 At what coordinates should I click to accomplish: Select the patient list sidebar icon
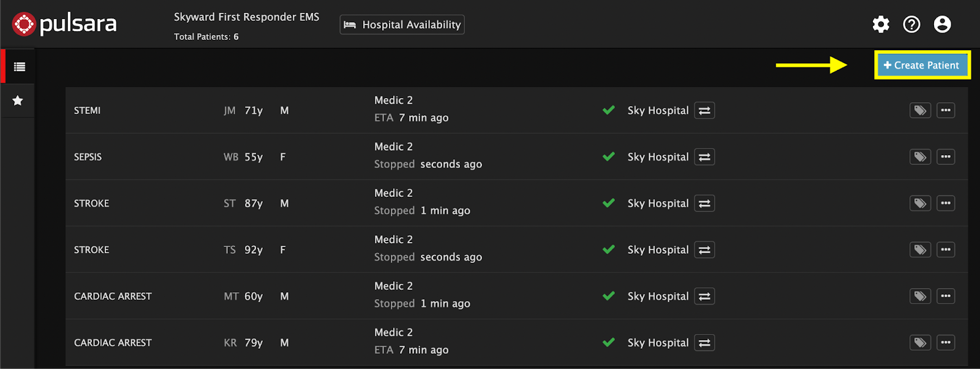click(19, 67)
